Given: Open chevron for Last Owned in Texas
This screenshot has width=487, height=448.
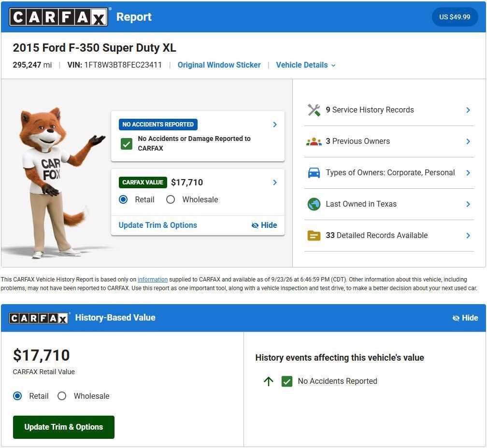Looking at the screenshot, I should [x=468, y=204].
